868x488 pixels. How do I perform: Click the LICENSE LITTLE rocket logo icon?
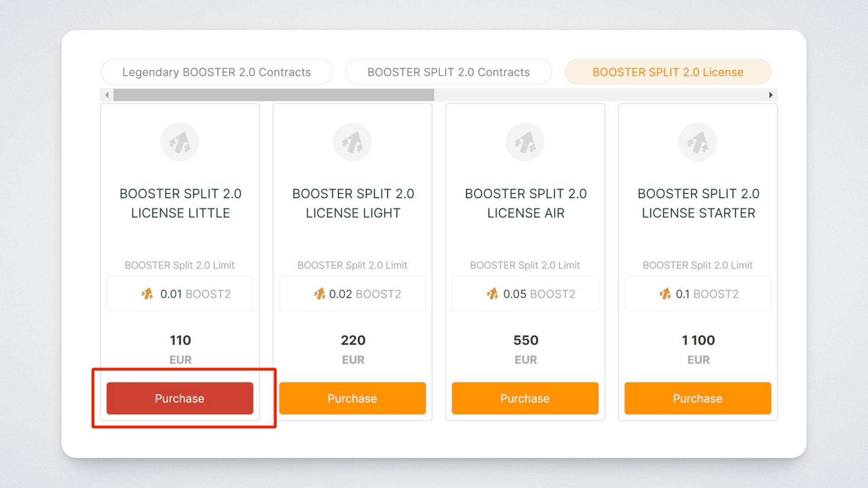tap(180, 142)
